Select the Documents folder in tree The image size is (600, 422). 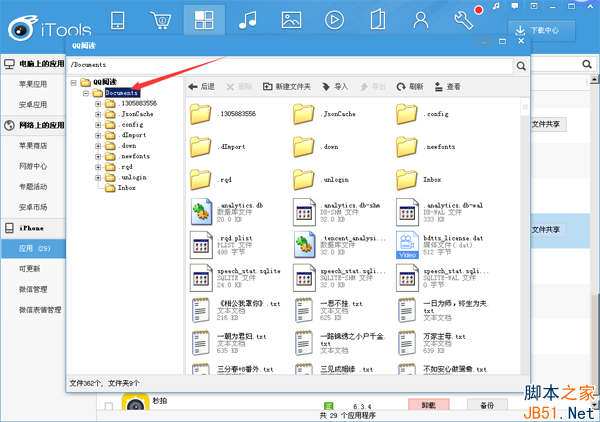click(122, 93)
